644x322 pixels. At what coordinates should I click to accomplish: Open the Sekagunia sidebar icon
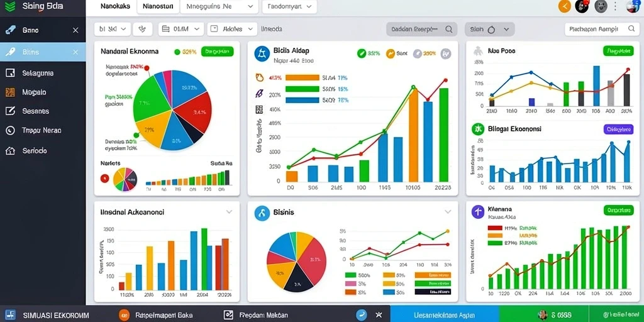click(x=10, y=73)
